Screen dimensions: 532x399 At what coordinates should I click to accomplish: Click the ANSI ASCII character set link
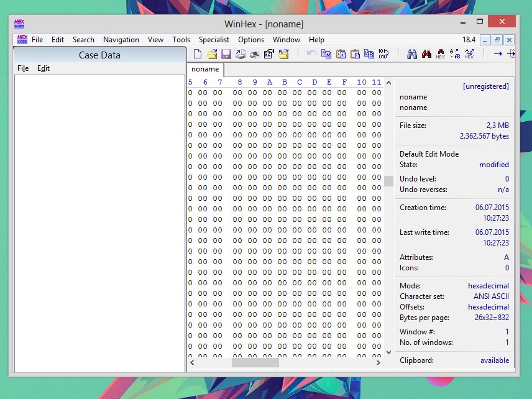pyautogui.click(x=490, y=296)
